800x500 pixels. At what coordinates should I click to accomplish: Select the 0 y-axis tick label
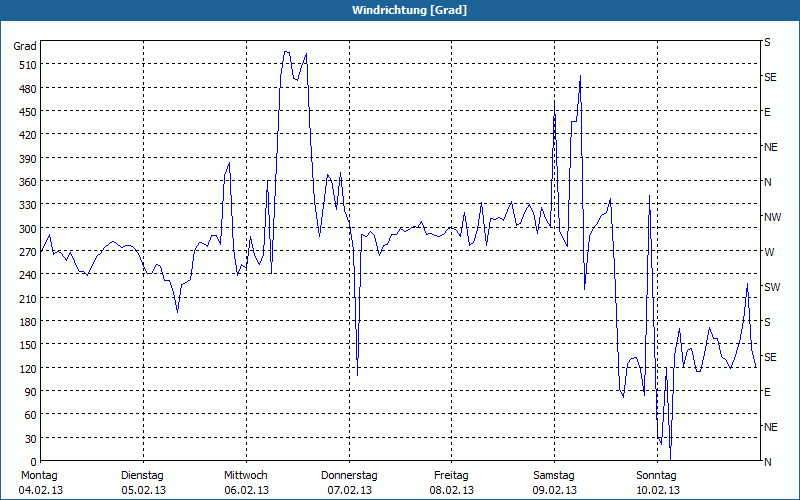33,462
